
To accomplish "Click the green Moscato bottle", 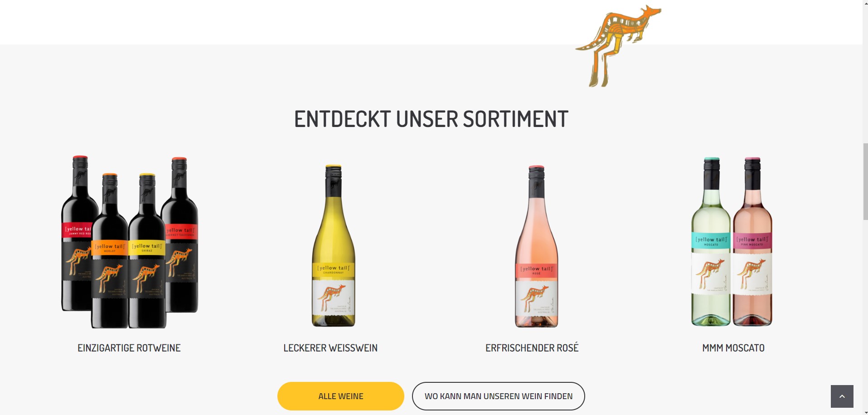I will point(711,242).
